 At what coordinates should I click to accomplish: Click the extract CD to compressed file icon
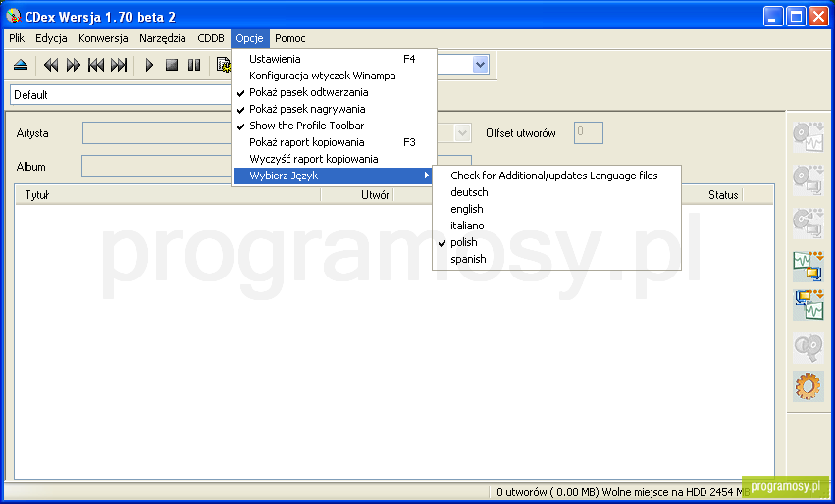pos(808,180)
